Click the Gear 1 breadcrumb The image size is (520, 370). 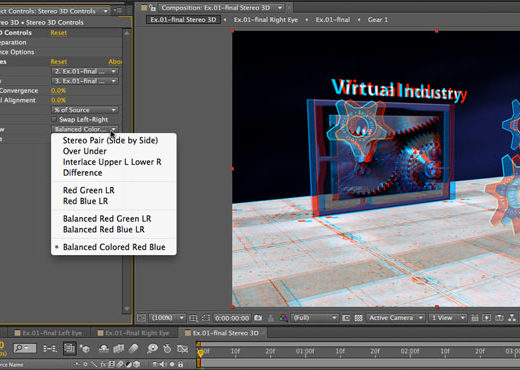(378, 20)
